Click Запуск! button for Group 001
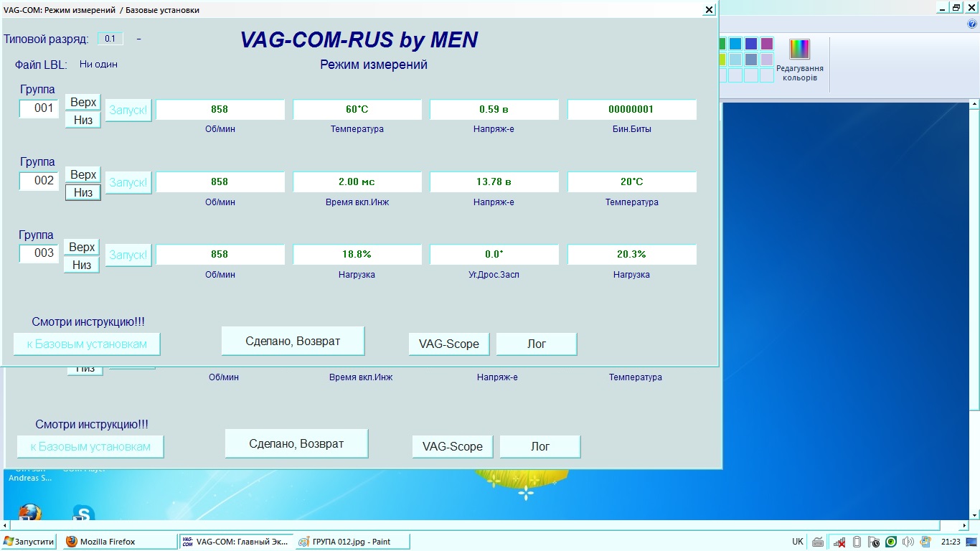The height and width of the screenshot is (551, 980). [x=128, y=110]
